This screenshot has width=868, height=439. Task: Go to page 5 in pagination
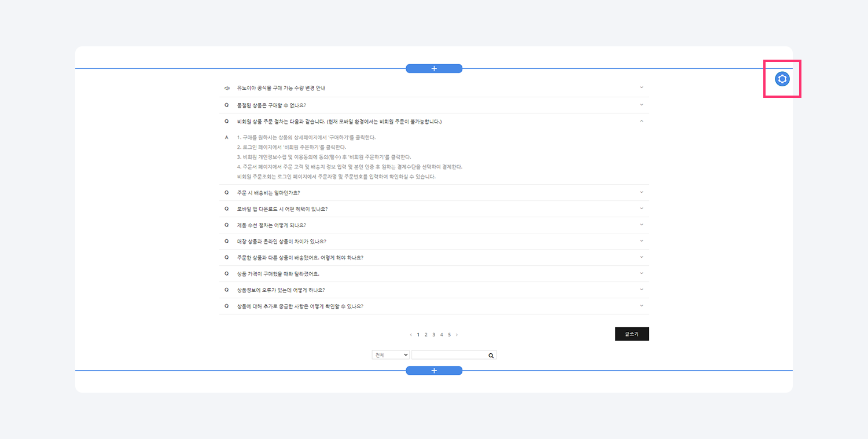point(449,335)
